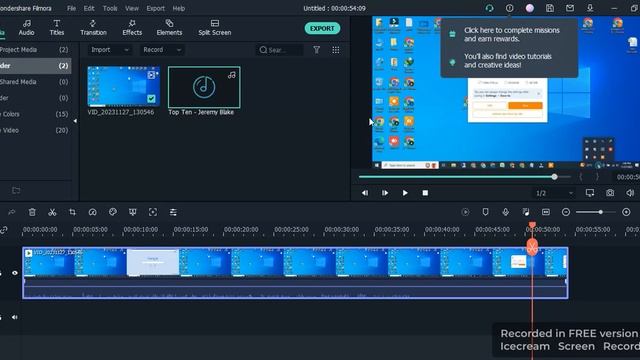Open the notification alert icon in title bar
Viewport: 640px width, 360px height.
pyautogui.click(x=509, y=8)
